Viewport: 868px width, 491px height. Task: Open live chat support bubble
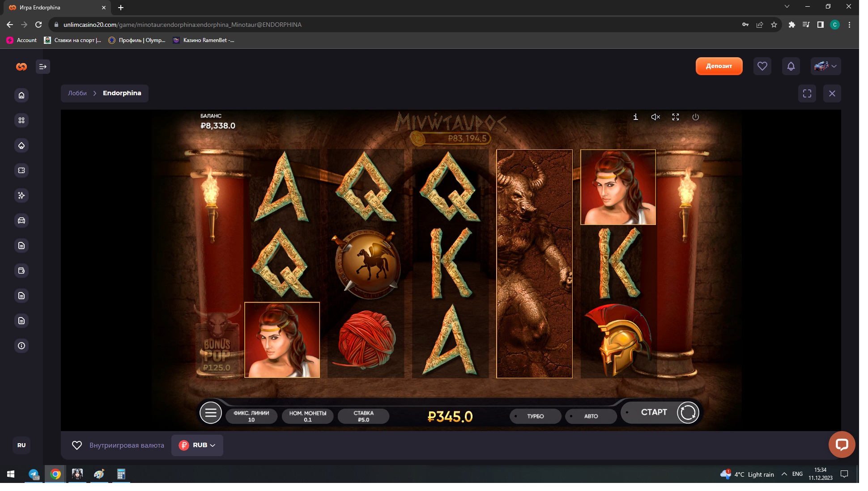841,444
